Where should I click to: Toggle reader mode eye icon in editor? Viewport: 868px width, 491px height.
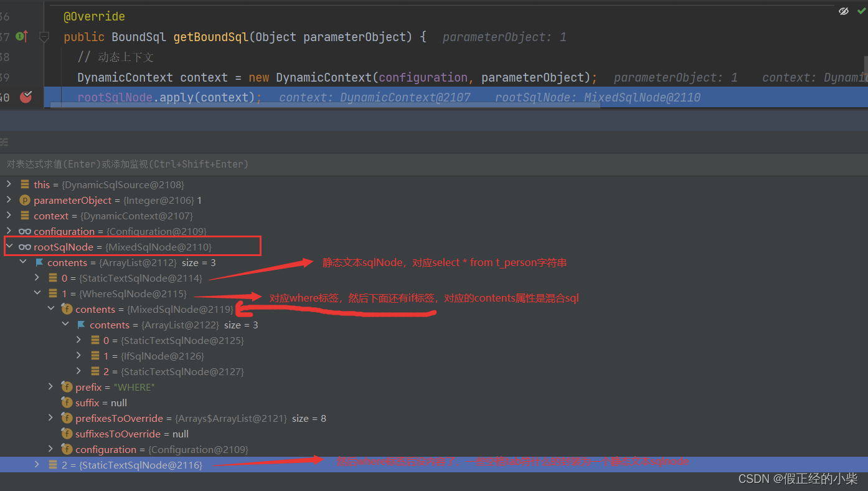click(x=843, y=11)
